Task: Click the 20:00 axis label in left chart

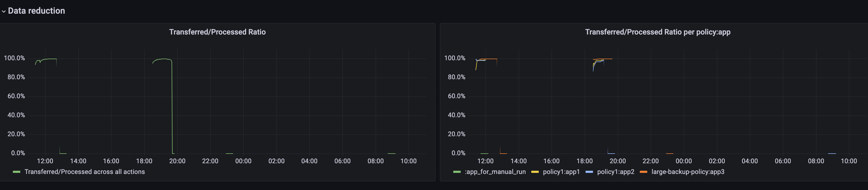Action: pyautogui.click(x=177, y=161)
